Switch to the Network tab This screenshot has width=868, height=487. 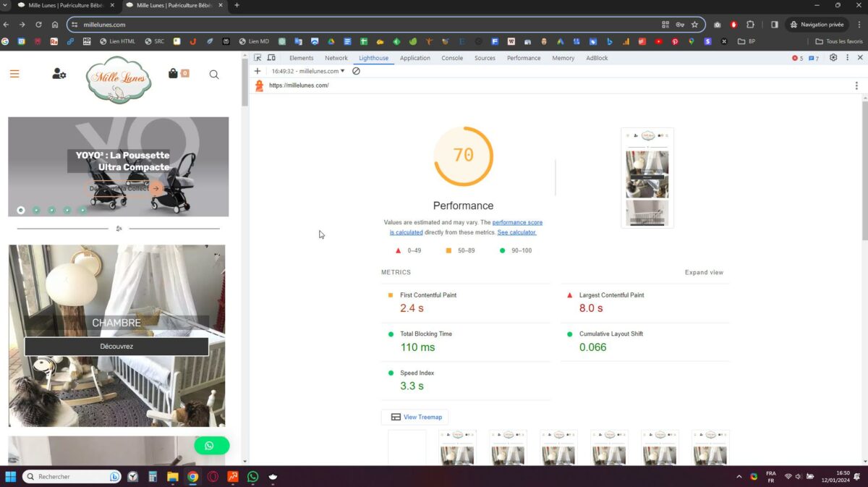point(336,58)
